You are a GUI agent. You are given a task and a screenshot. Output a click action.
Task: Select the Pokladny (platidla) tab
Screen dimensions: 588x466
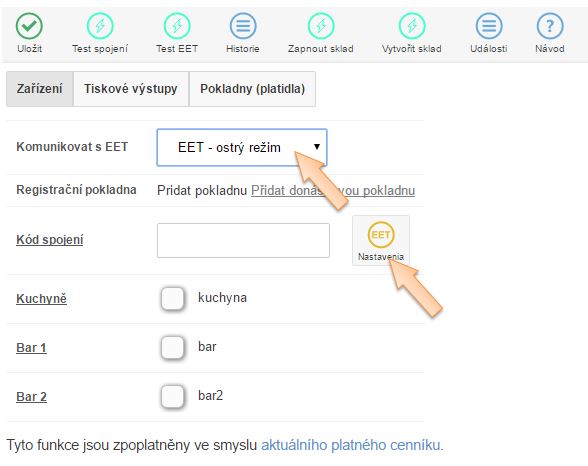[x=252, y=89]
